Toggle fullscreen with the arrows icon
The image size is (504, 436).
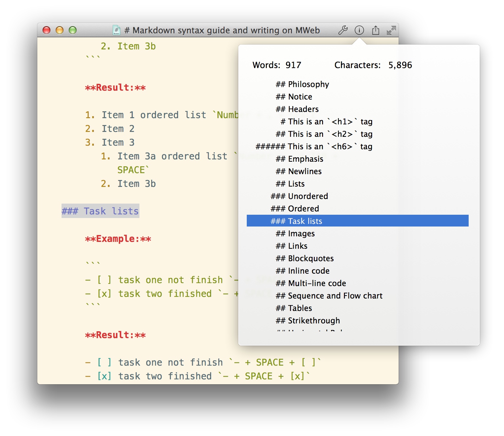(391, 30)
